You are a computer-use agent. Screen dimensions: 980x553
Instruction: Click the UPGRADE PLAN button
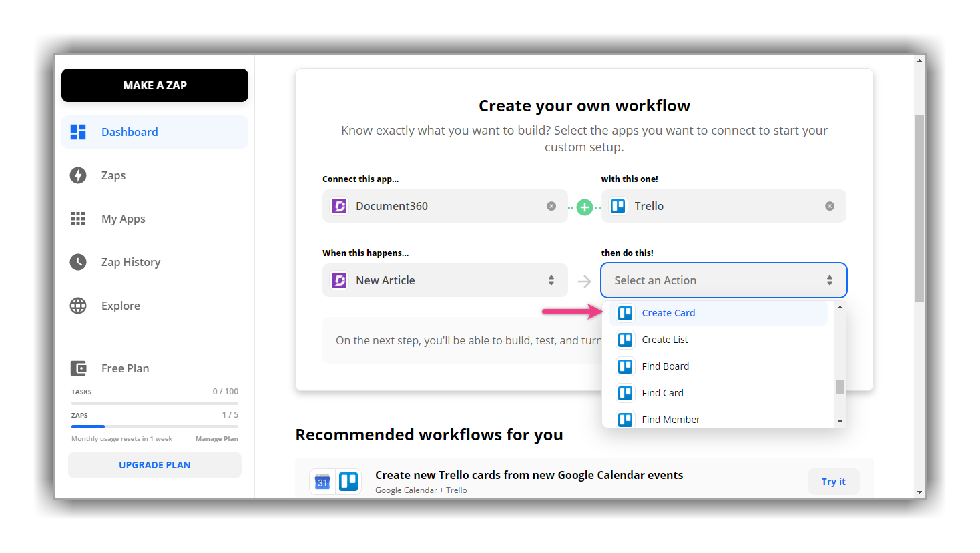[x=155, y=465]
